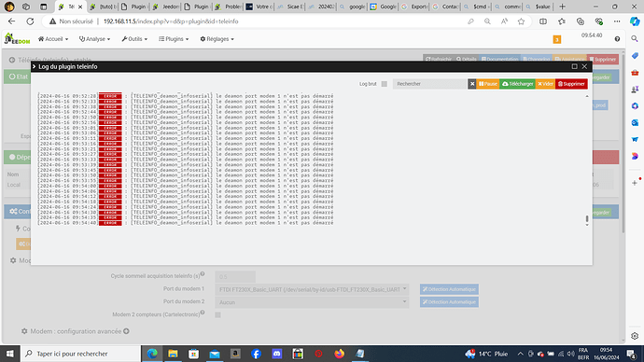Open the Outils menu
This screenshot has height=362, width=644.
(x=134, y=39)
